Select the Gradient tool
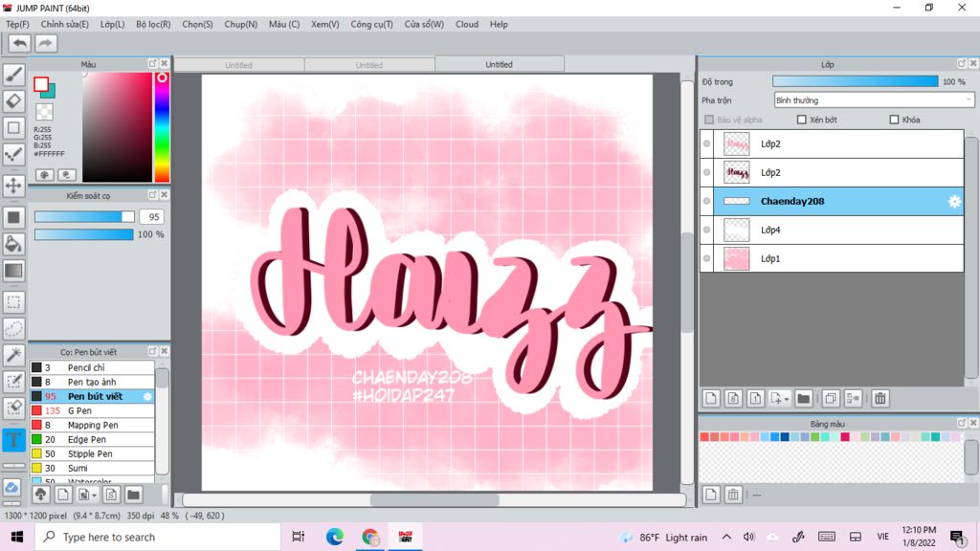 [x=13, y=271]
